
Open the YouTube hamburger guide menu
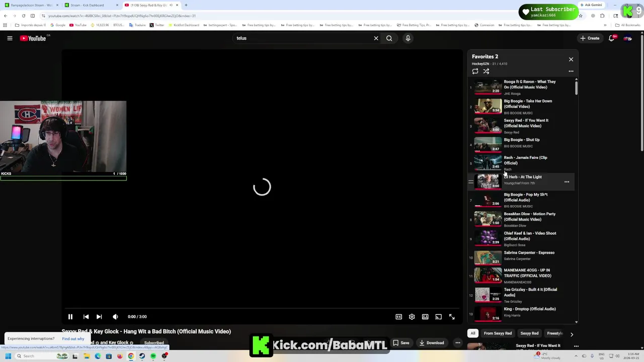pyautogui.click(x=10, y=38)
